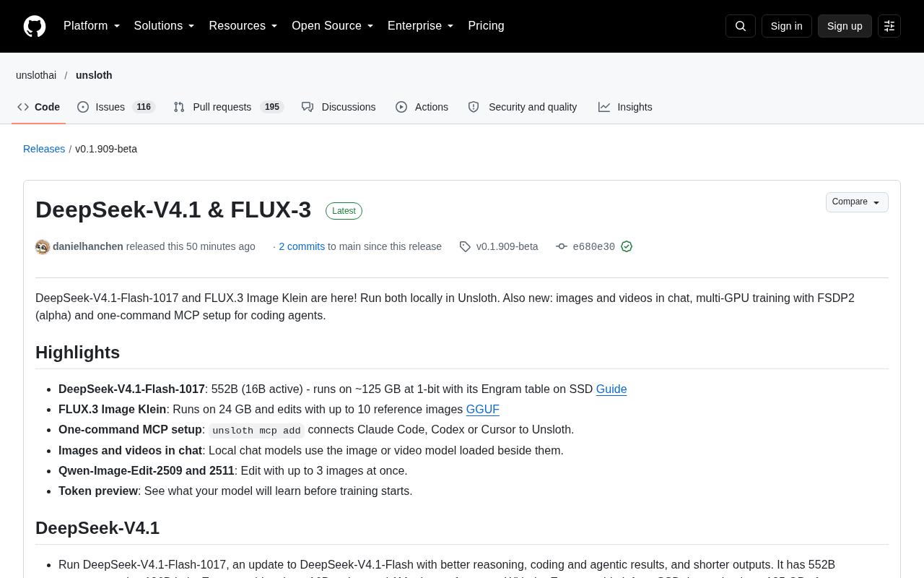Click the 'Images and videos in chat' text
Screen dimensions: 924x578
point(130,451)
